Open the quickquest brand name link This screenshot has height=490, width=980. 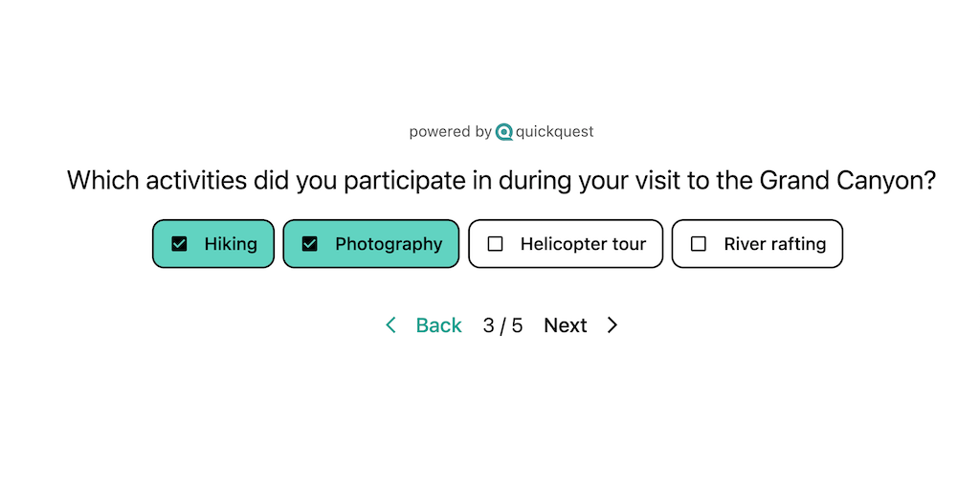555,132
